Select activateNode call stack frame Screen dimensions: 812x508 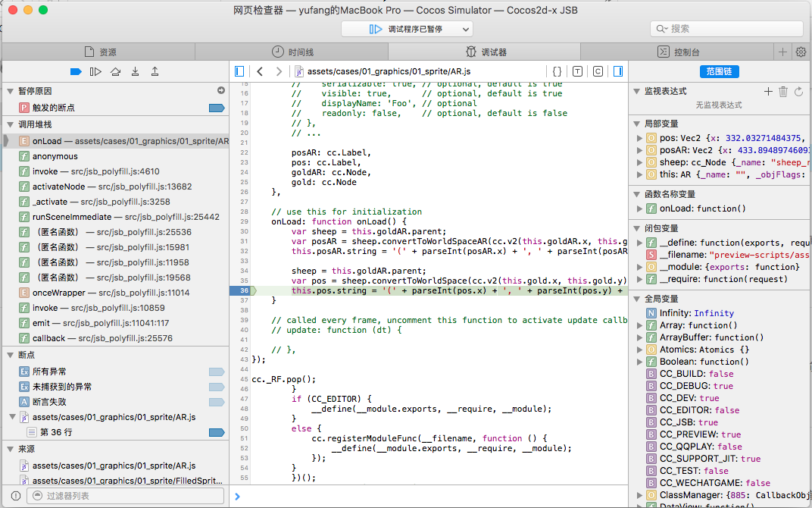(x=116, y=187)
